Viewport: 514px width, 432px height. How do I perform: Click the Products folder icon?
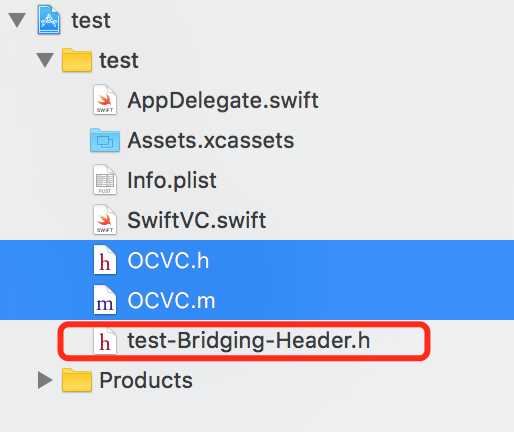[x=77, y=380]
